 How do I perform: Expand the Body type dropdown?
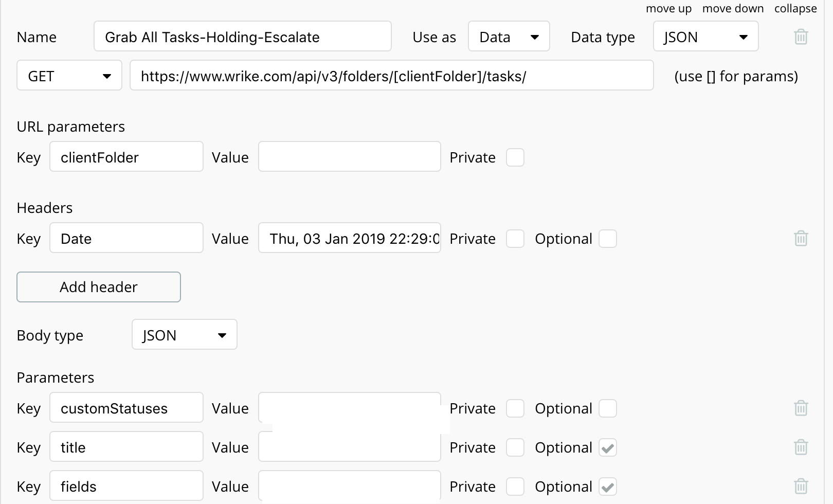pyautogui.click(x=184, y=335)
